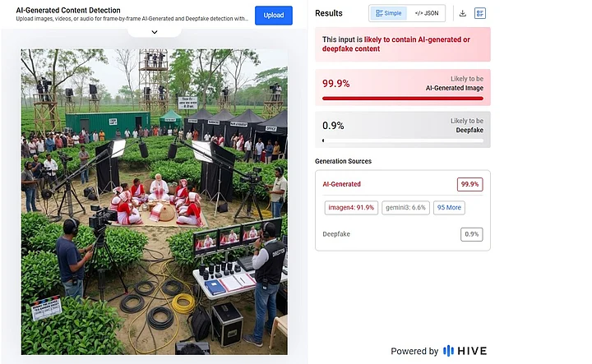Viewport: 592px width, 364px height.
Task: Click the Simple view list icon
Action: click(379, 13)
